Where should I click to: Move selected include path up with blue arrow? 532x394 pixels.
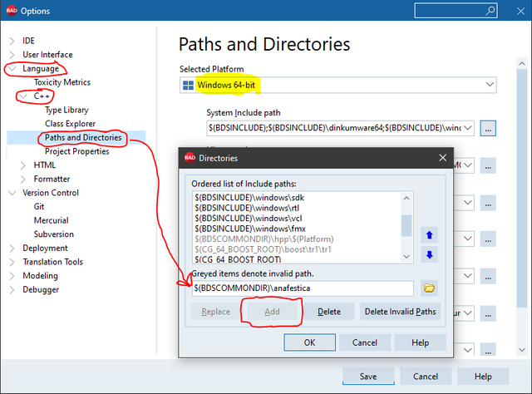point(429,235)
